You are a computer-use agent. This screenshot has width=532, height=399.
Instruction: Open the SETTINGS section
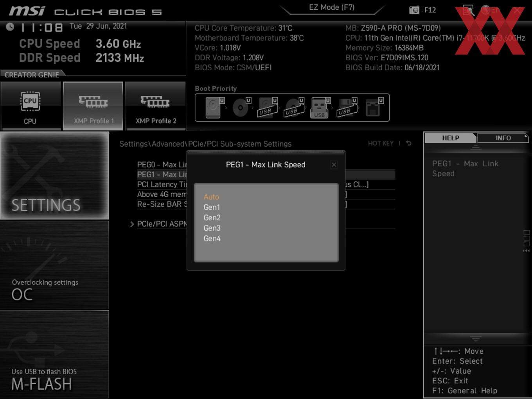(54, 176)
